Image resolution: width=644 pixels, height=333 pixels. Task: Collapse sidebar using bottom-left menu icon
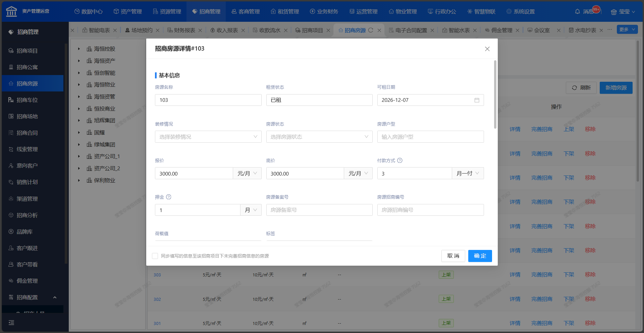click(x=11, y=323)
